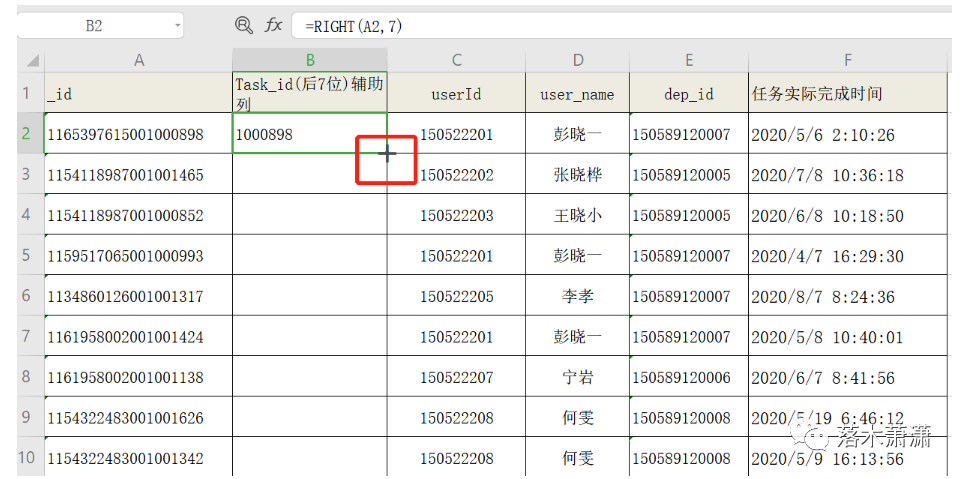The image size is (963, 479).
Task: Click the Task_id(后7位)辅助列 header cell
Action: point(310,93)
